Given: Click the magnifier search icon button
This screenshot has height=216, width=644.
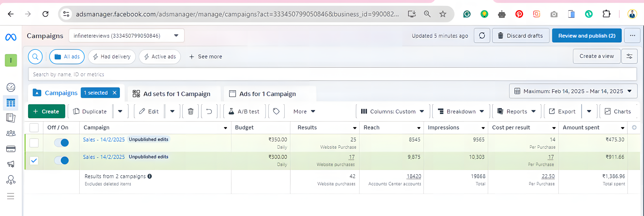Looking at the screenshot, I should [x=35, y=57].
